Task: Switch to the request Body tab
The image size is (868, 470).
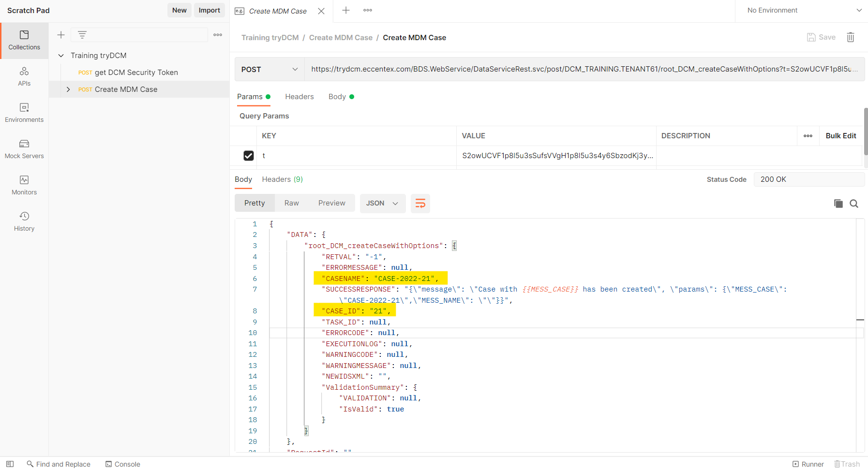Action: [x=341, y=97]
